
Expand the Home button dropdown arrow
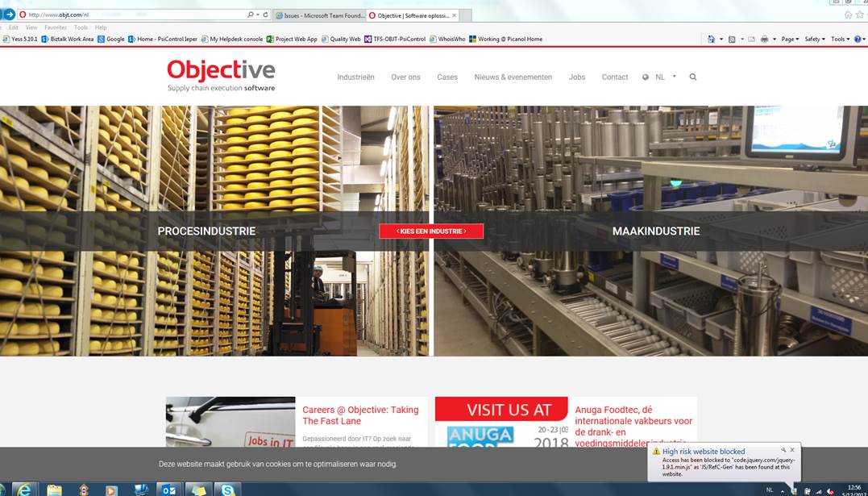721,40
